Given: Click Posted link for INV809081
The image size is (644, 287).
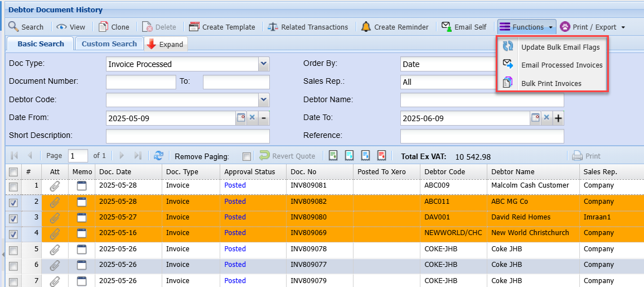Looking at the screenshot, I should click(x=235, y=185).
